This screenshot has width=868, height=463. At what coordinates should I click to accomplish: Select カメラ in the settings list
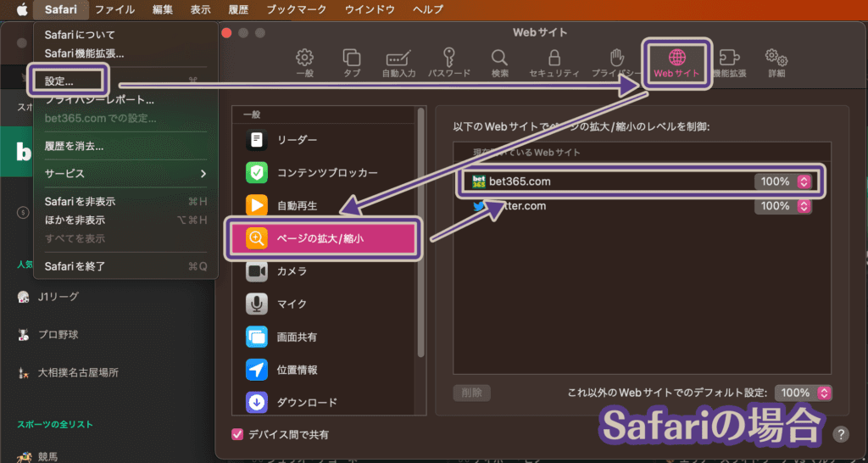325,271
